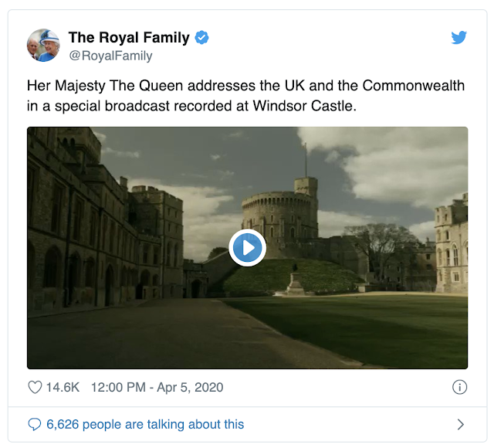Open The Royal Family profile picture
Viewport: 494px width, 448px height.
[43, 45]
